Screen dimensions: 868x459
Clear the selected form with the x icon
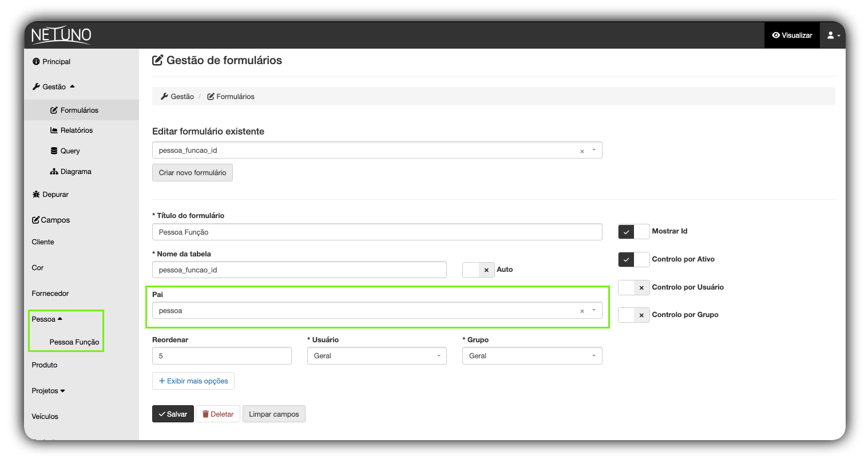582,151
